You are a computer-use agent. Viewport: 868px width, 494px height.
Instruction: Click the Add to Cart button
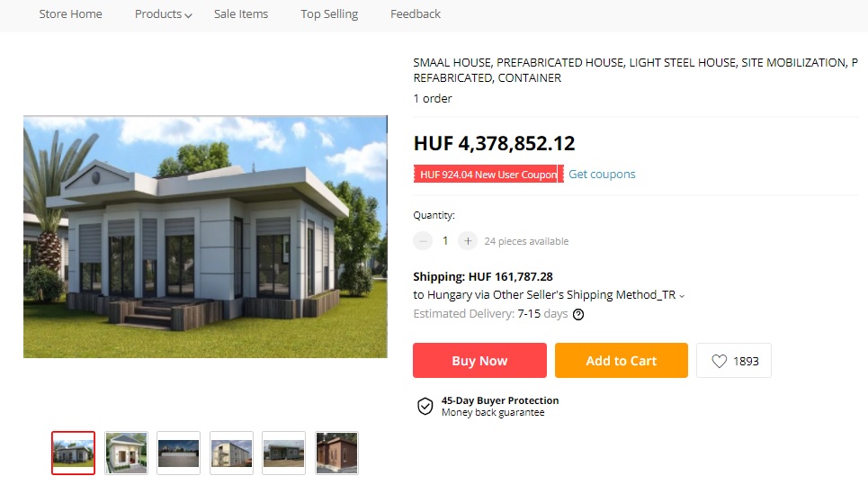point(622,361)
